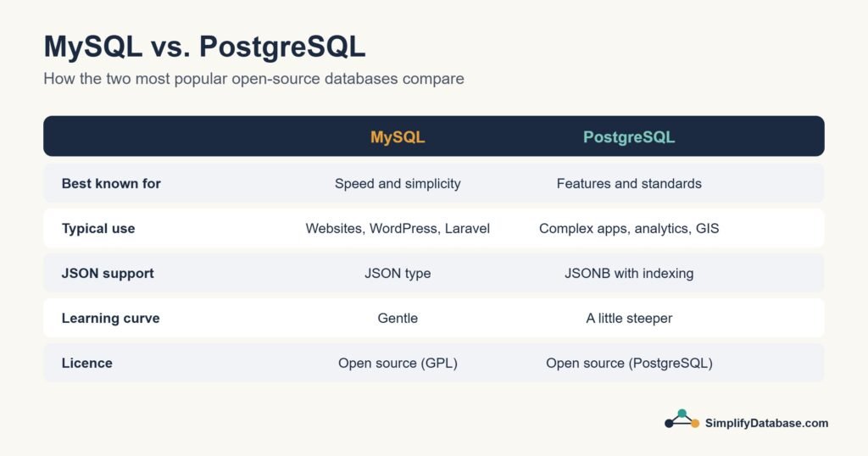The image size is (868, 456).
Task: Select the JSON support row label
Action: (x=108, y=274)
